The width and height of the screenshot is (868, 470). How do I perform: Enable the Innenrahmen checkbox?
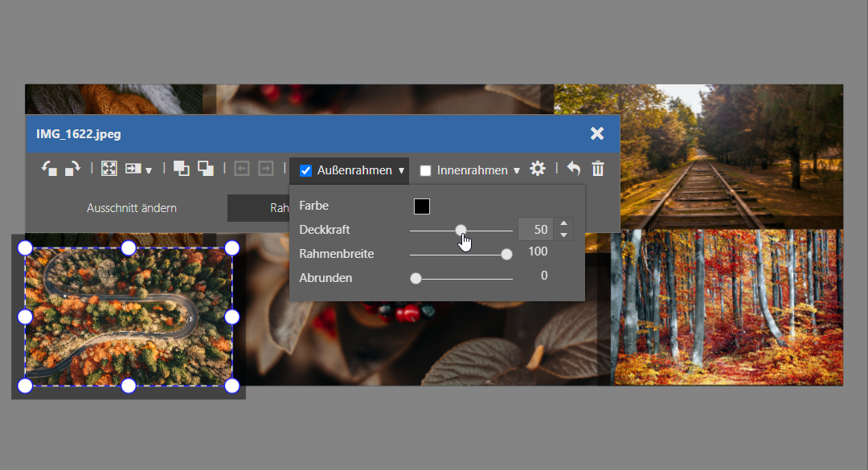[426, 170]
